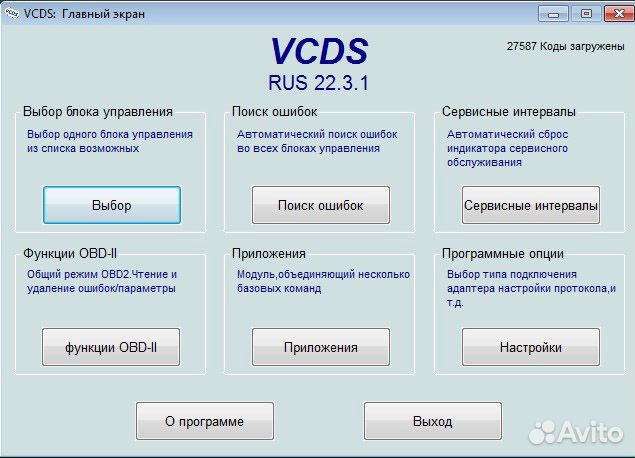Click description 'Выбор одного блока управления из списка'
The height and width of the screenshot is (458, 635).
(110, 141)
